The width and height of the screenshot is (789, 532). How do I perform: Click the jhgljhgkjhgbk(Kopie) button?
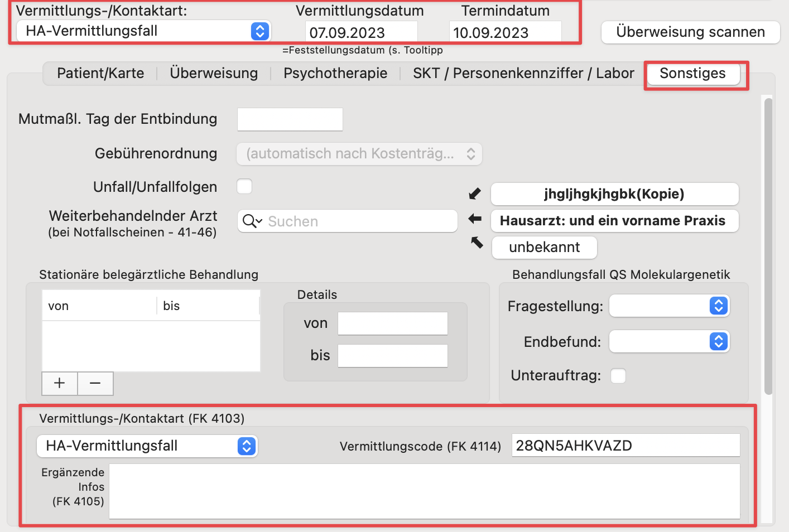pos(615,194)
